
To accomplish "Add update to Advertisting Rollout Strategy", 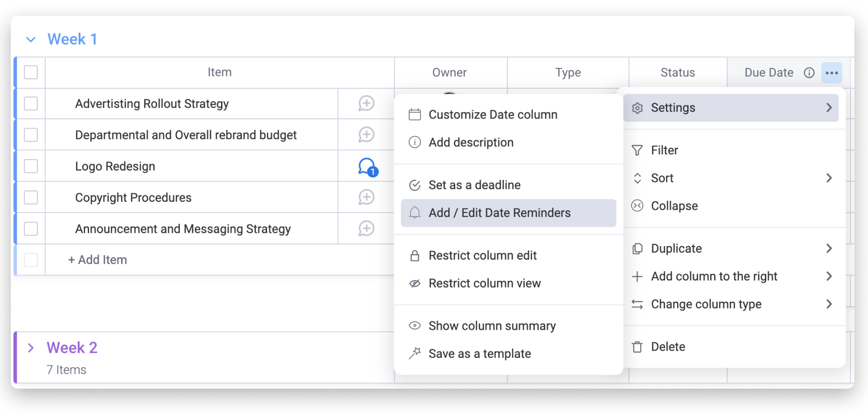I will pos(366,104).
